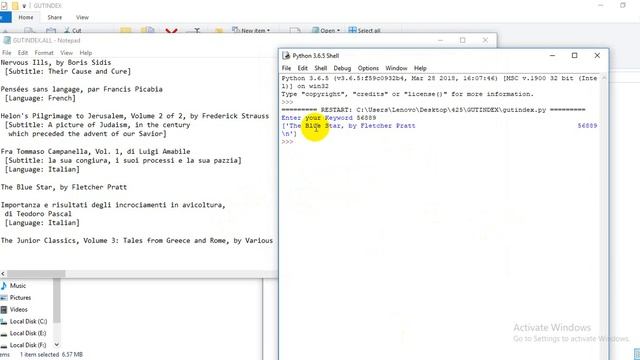Click the Rename icon in Explorer ribbon
Viewport: 640px width, 360px height.
click(196, 31)
